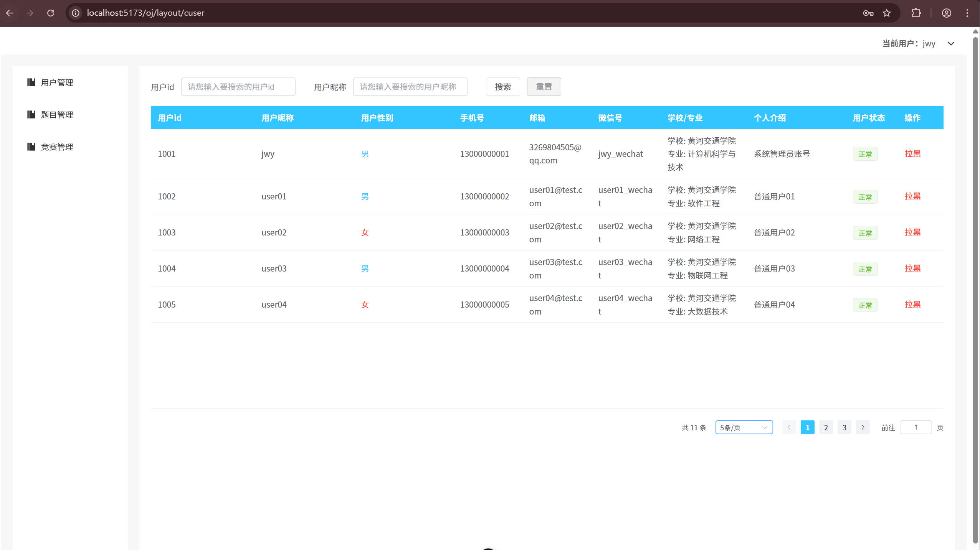Jump to page 3 of results
The width and height of the screenshot is (980, 550).
tap(844, 427)
